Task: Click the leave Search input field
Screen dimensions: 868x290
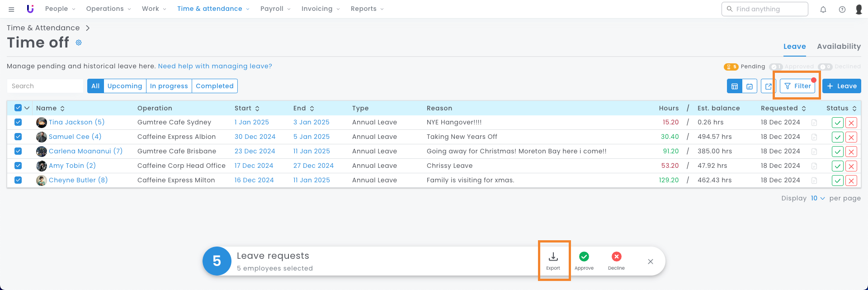Action: [45, 86]
